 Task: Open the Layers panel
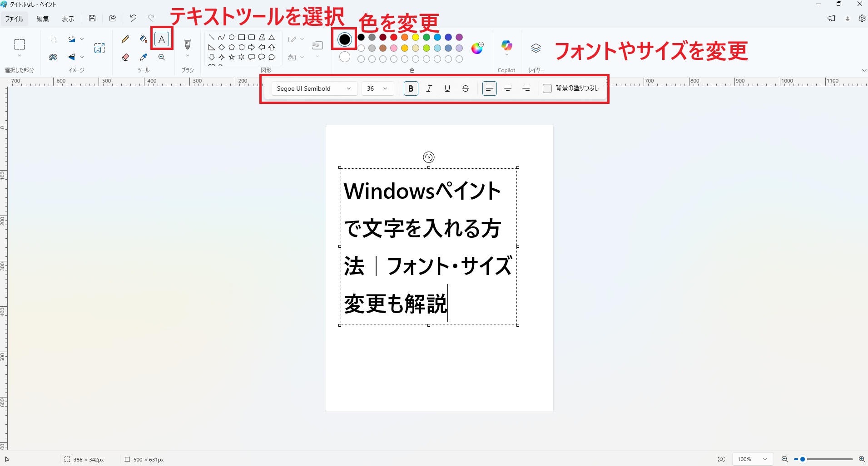point(536,48)
